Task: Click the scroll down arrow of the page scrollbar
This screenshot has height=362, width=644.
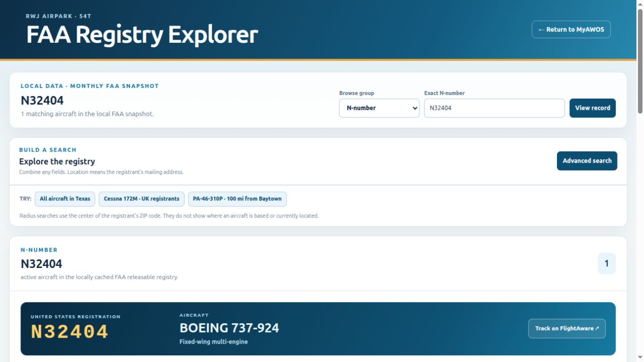Action: click(x=640, y=357)
